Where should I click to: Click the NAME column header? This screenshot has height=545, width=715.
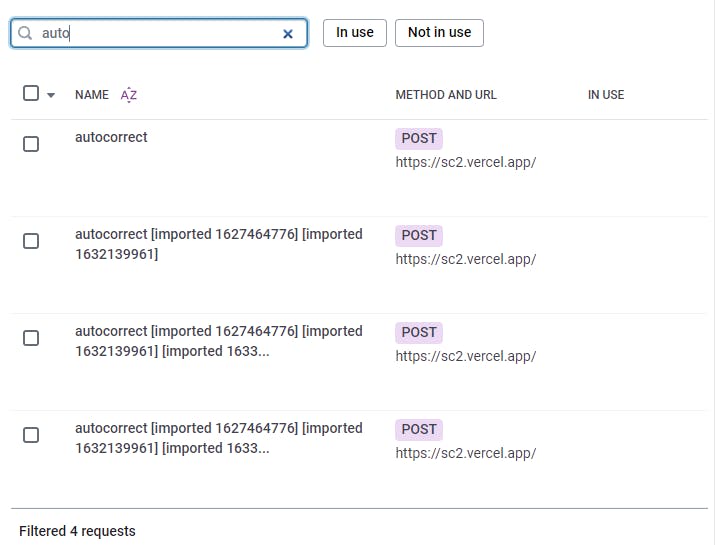click(x=92, y=95)
